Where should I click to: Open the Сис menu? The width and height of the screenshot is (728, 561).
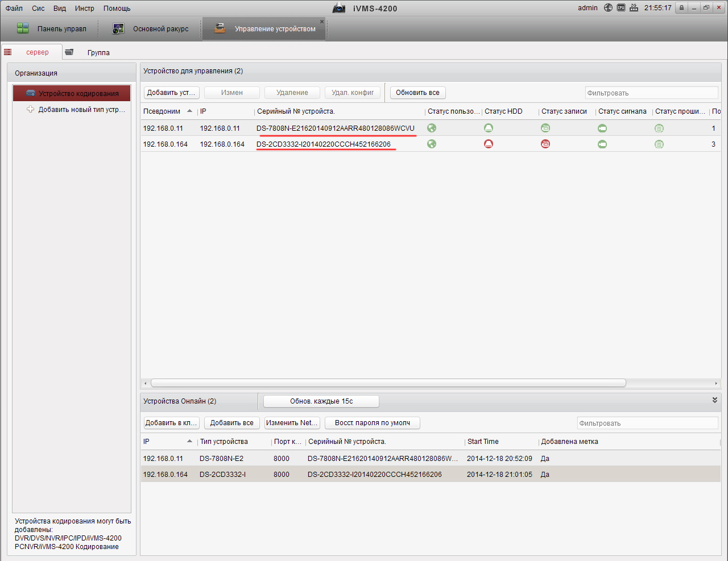(x=38, y=9)
